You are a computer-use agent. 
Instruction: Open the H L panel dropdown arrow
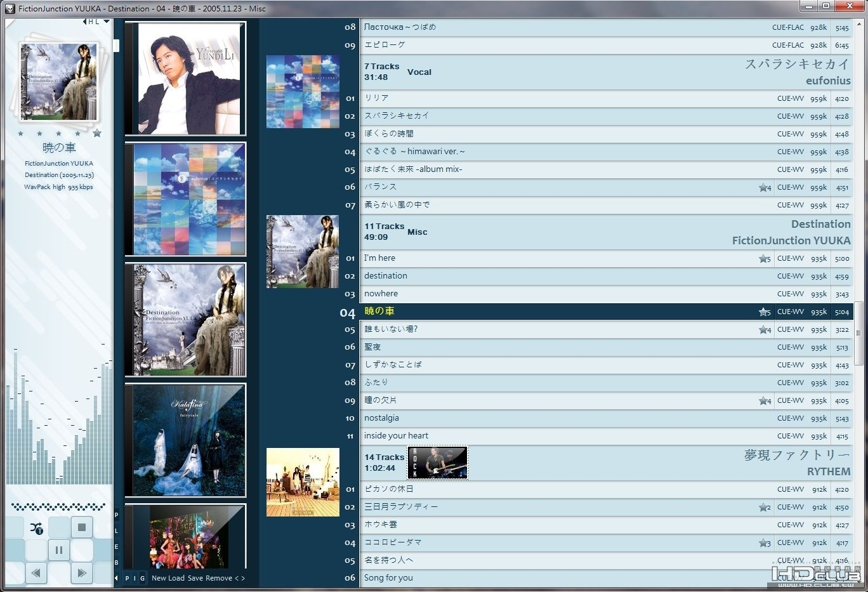(x=107, y=22)
